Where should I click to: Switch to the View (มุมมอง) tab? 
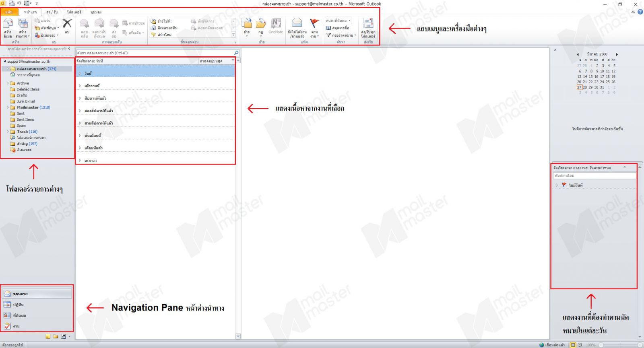(96, 12)
